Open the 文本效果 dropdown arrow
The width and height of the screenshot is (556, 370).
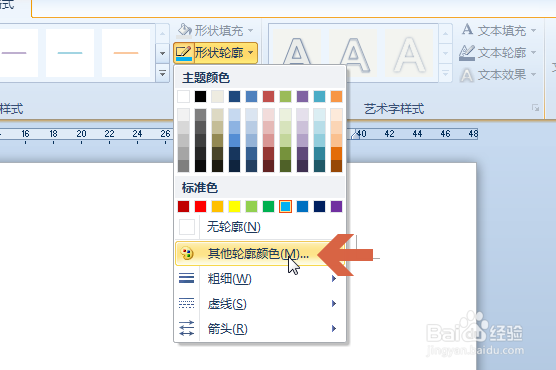[x=534, y=75]
